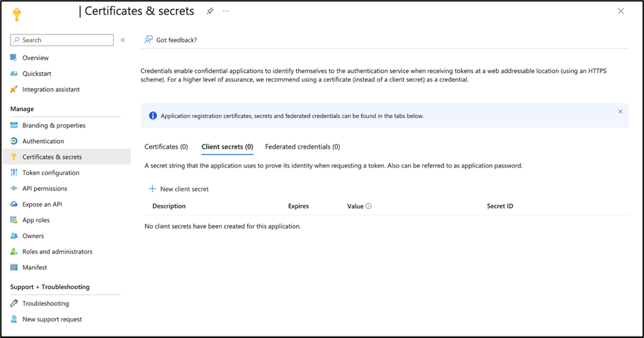
Task: Open New support request
Action: [52, 319]
